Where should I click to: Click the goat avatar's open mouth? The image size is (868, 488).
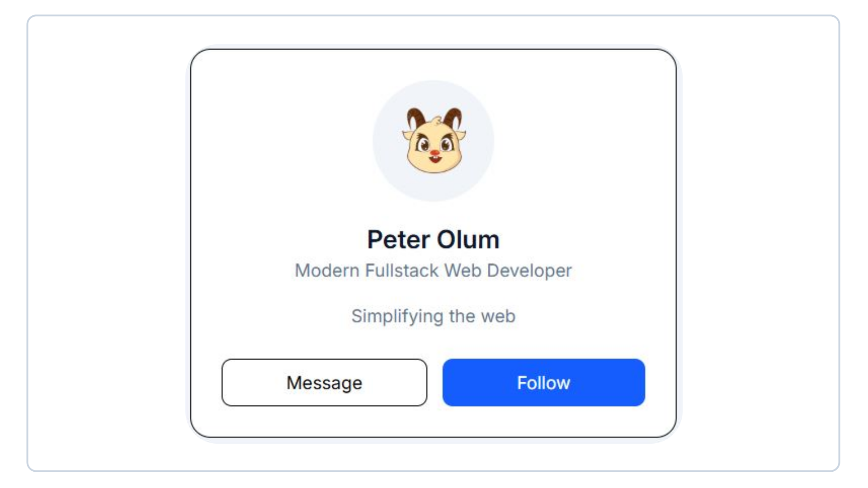point(435,160)
